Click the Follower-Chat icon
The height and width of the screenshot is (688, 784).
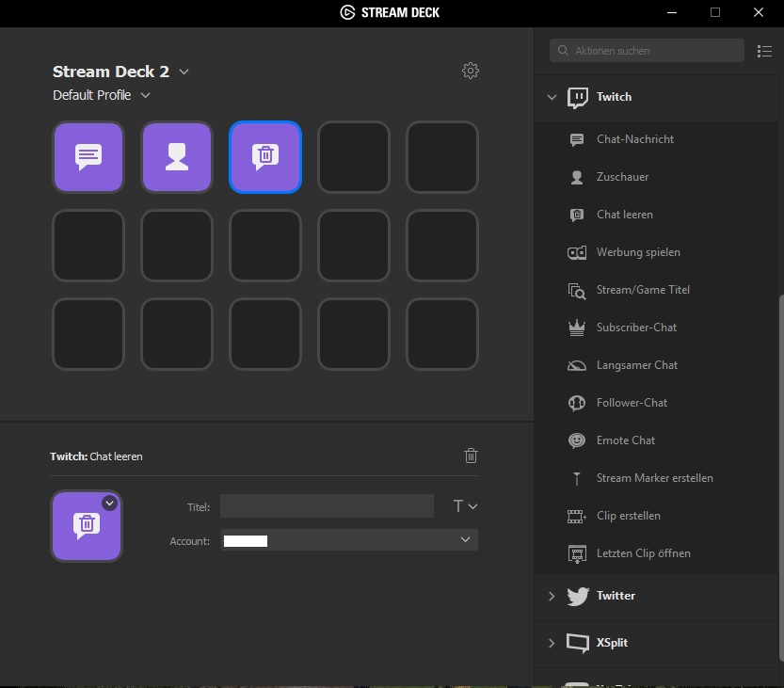577,403
